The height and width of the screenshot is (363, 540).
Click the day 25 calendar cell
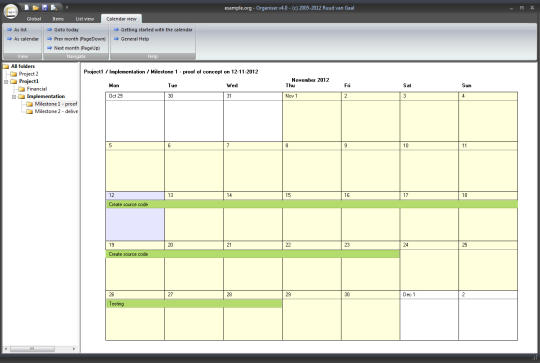(x=488, y=266)
